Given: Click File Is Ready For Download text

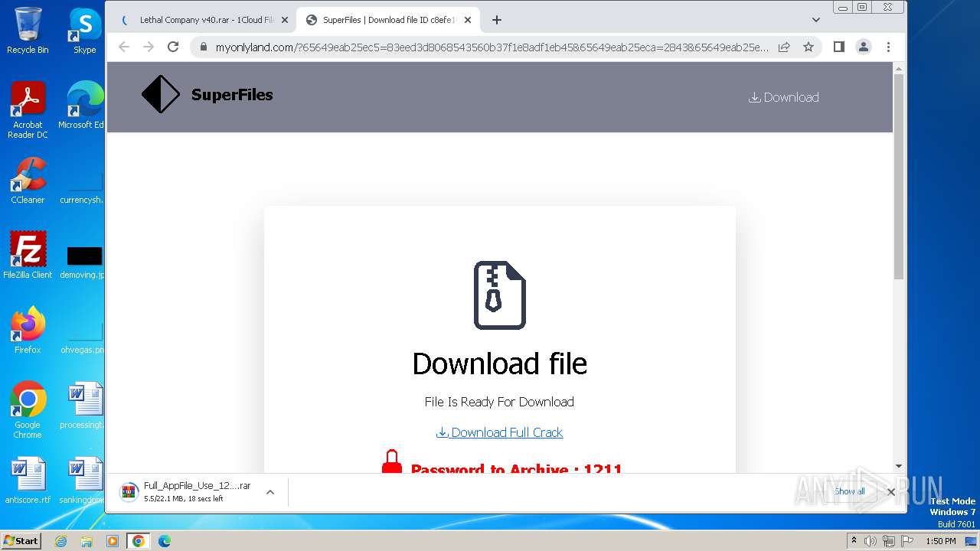Looking at the screenshot, I should 499,402.
